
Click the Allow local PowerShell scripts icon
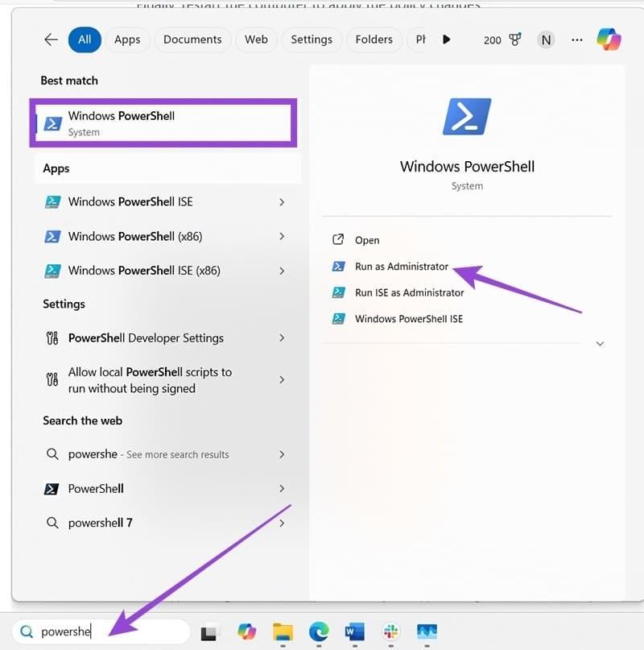tap(52, 379)
